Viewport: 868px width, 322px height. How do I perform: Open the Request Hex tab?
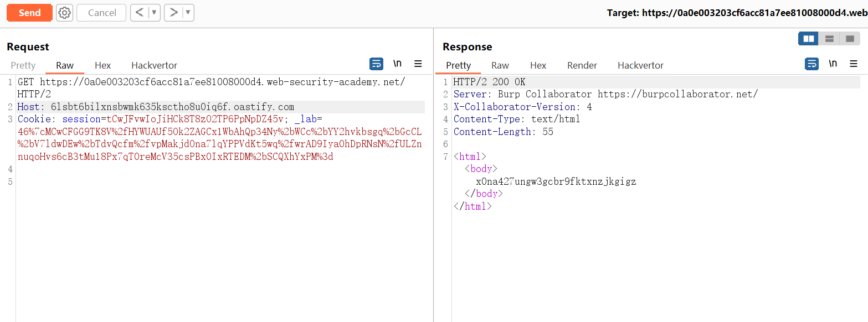click(102, 65)
